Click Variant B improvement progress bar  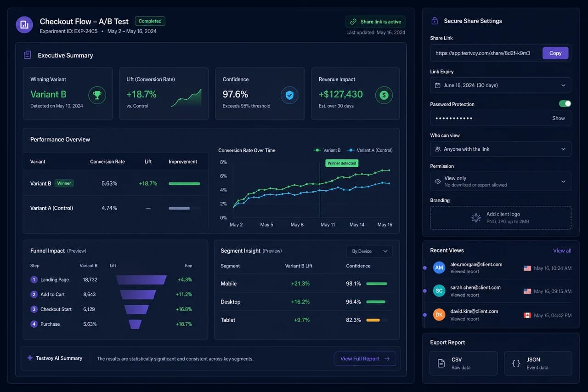pos(184,184)
